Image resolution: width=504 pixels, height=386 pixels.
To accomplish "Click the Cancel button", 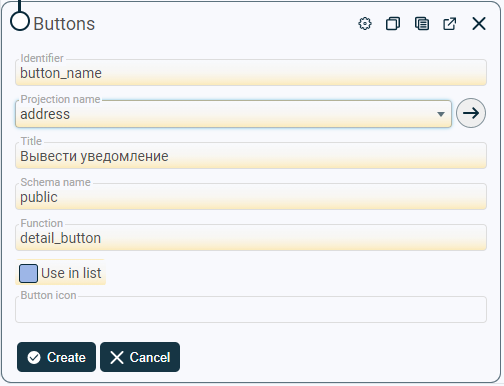I will coord(140,357).
